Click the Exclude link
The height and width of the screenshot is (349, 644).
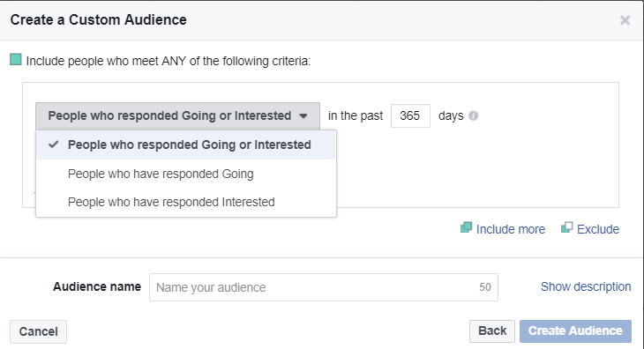coord(598,229)
